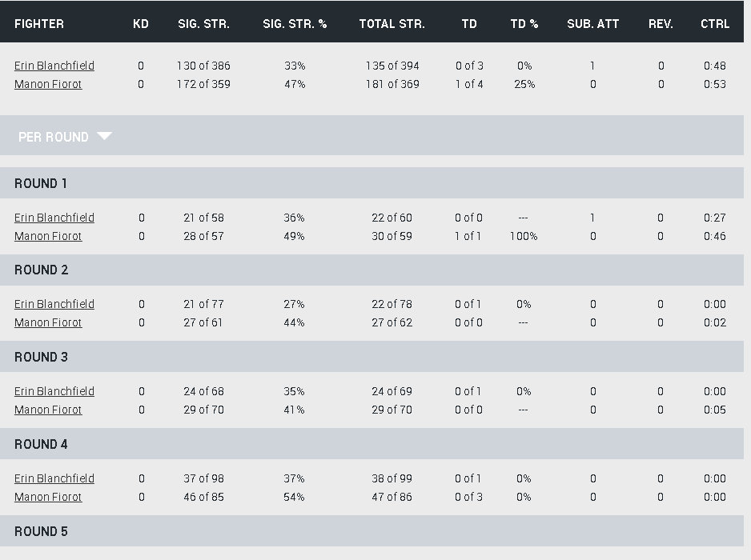Open Erin Blanchfield link in totals row

[x=54, y=66]
